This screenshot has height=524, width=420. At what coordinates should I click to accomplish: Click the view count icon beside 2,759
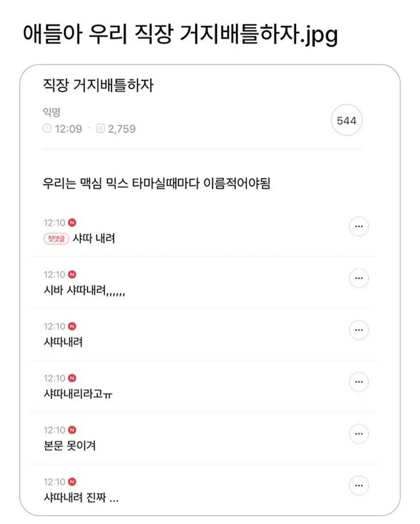(x=100, y=128)
